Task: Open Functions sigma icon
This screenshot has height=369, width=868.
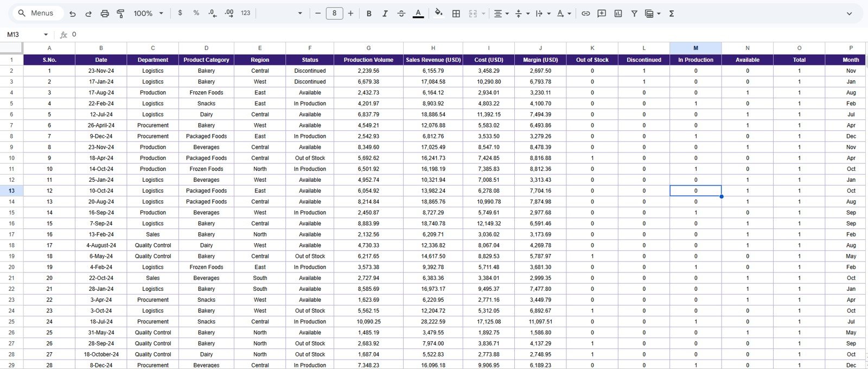Action: click(x=672, y=14)
